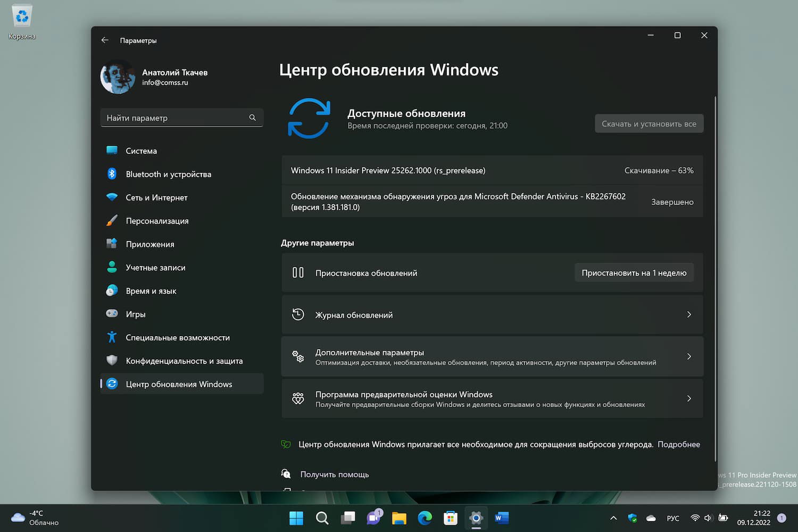This screenshot has width=798, height=532.
Task: Switch to Bluetooth и устройства section
Action: pos(168,174)
